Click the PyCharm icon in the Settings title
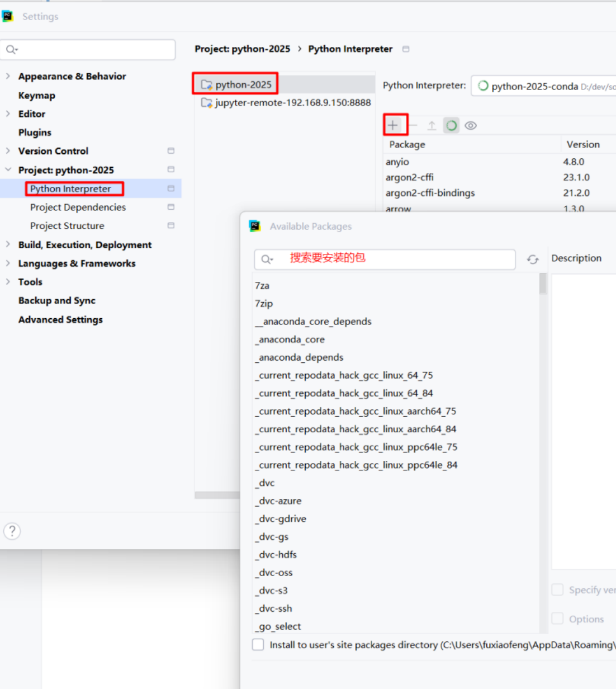 click(8, 16)
